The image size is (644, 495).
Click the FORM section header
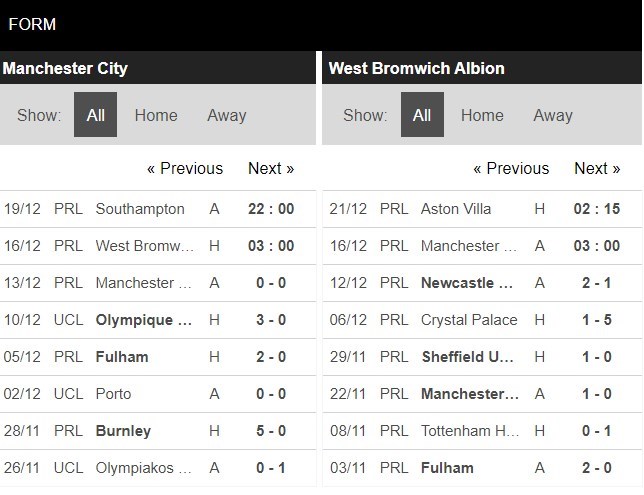[x=32, y=24]
